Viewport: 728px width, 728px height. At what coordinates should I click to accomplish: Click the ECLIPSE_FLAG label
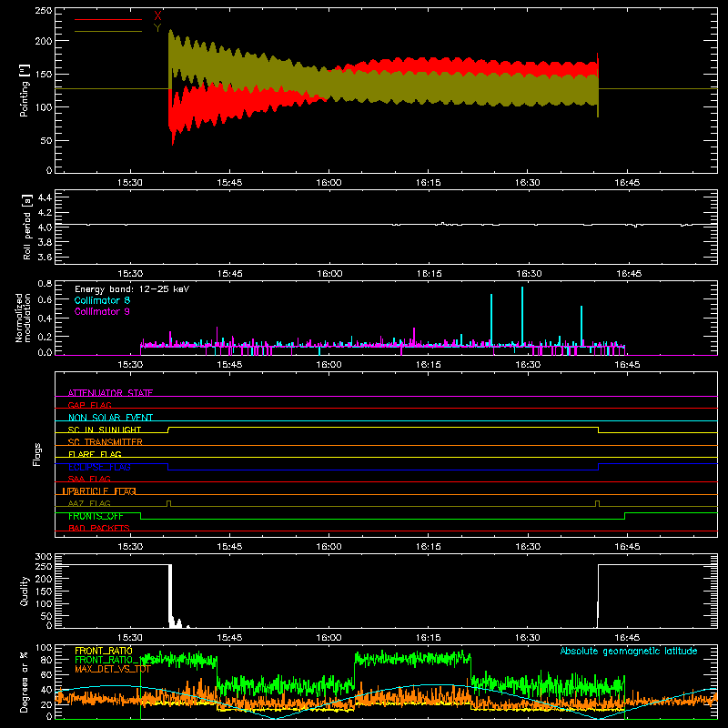point(99,467)
